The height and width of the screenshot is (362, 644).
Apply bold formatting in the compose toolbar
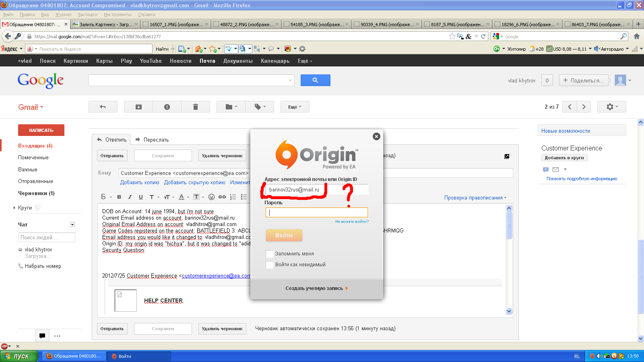pos(119,197)
